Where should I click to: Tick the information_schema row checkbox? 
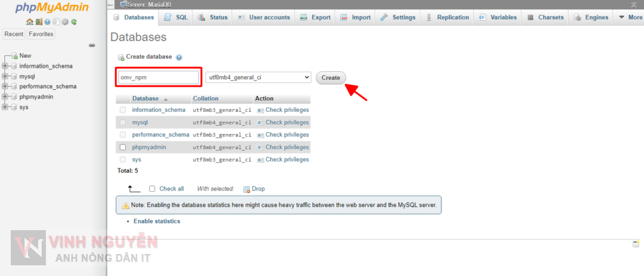[x=123, y=110]
